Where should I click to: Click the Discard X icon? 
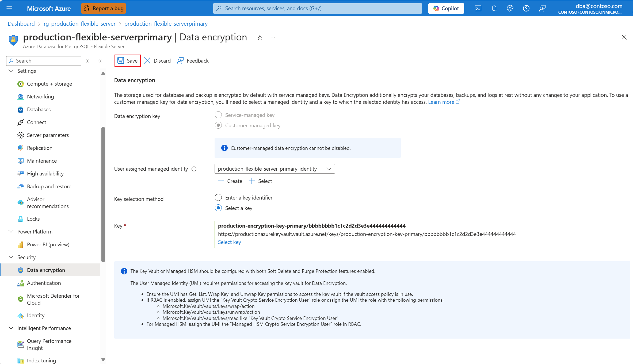click(x=147, y=61)
